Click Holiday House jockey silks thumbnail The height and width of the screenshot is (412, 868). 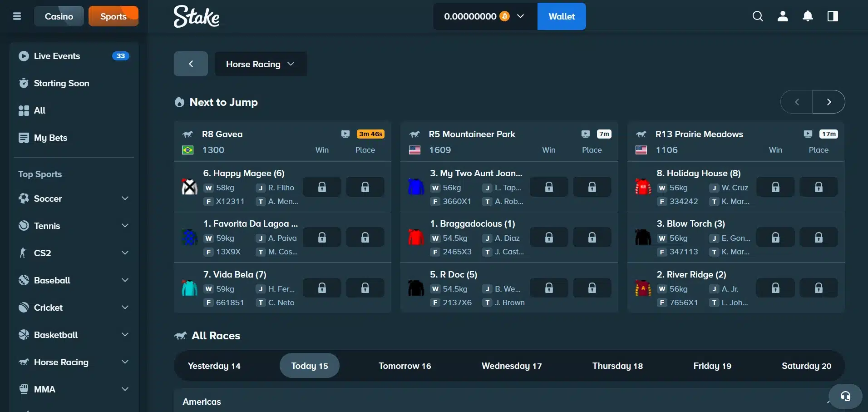click(643, 187)
